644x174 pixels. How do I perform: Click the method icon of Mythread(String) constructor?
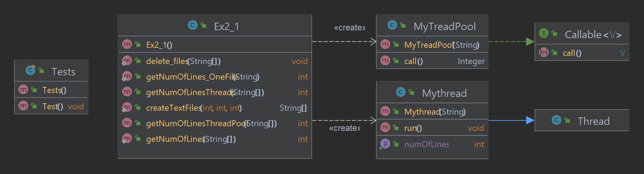tap(385, 111)
